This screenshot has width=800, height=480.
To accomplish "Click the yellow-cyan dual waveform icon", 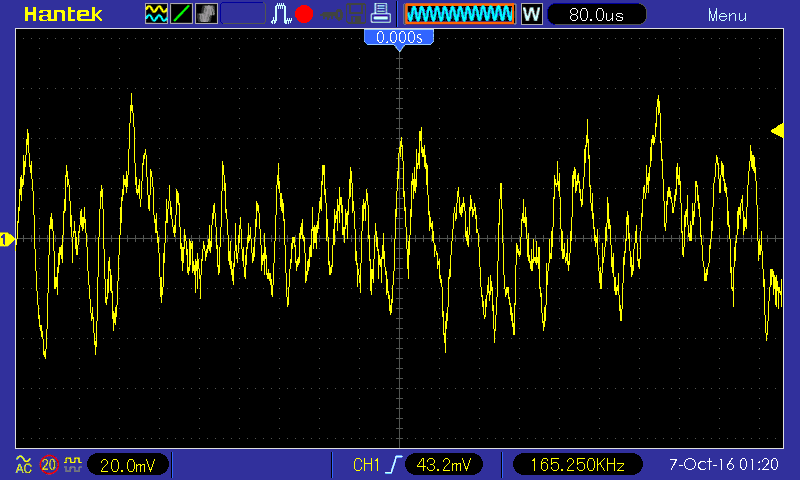I will (156, 14).
